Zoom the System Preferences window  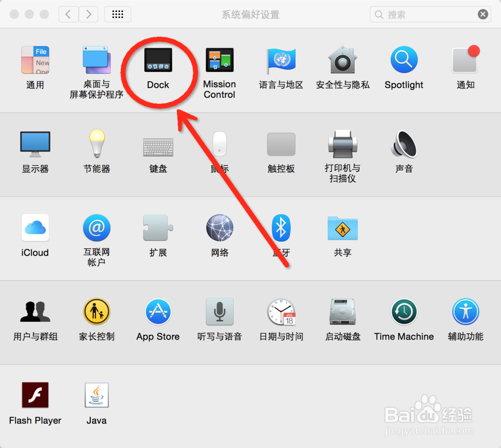[x=44, y=15]
